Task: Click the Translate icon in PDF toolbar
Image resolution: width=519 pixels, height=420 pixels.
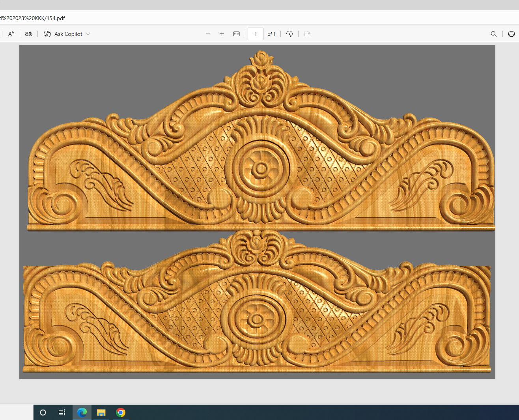Action: (29, 34)
